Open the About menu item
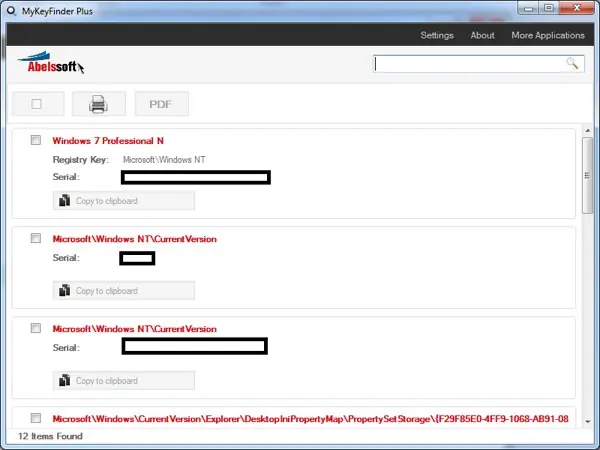This screenshot has height=450, width=600. click(x=483, y=35)
